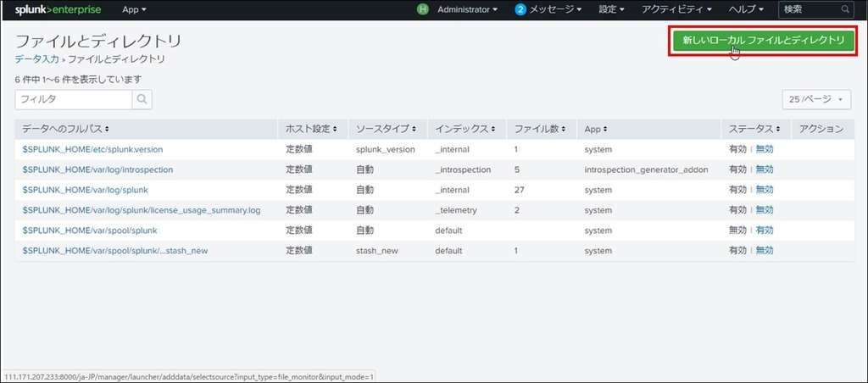
Task: Open the Administrator user menu
Action: pos(467,9)
